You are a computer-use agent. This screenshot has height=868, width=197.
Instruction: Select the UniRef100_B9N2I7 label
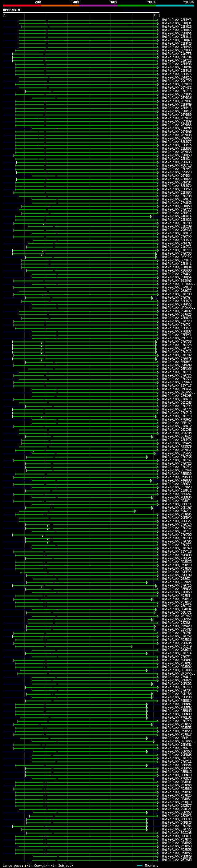[176, 511]
